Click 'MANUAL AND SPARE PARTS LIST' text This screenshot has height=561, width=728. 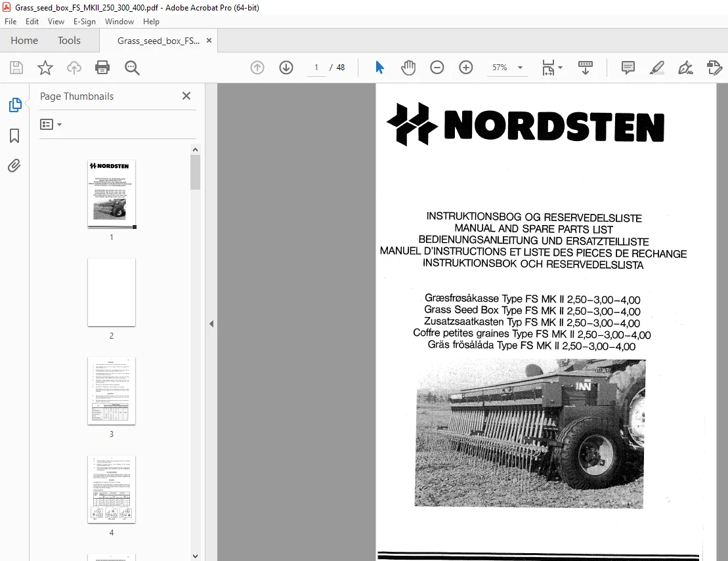pos(534,229)
